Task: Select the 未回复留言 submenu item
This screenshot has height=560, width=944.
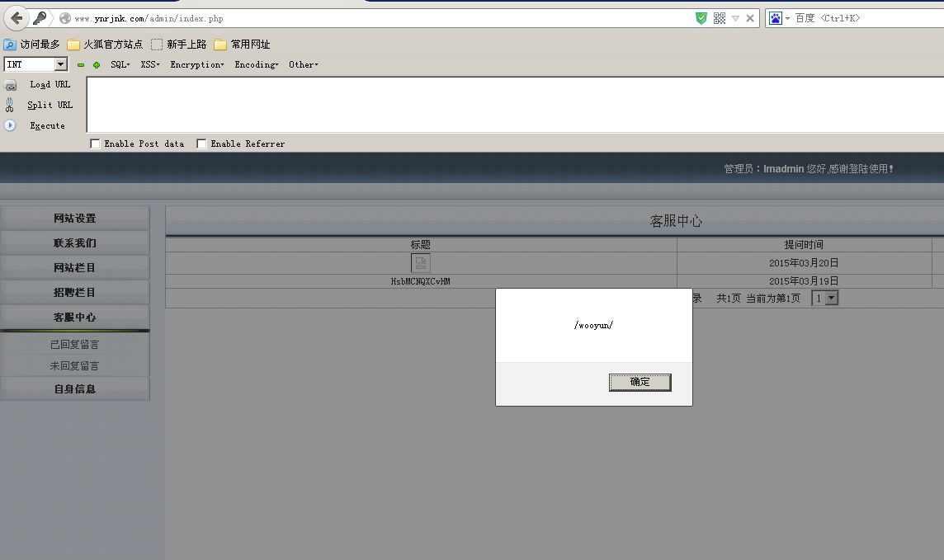Action: coord(74,365)
